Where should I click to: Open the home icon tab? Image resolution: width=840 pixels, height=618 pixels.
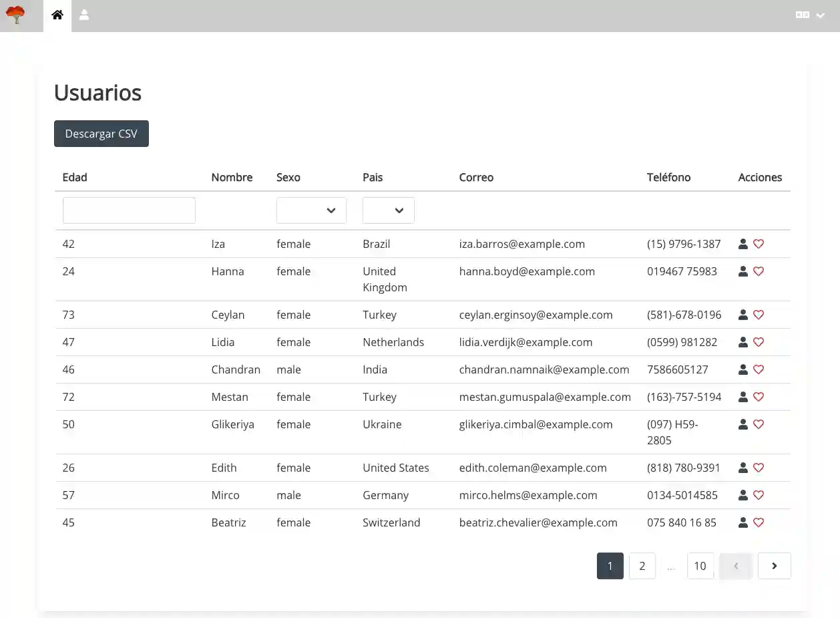57,15
